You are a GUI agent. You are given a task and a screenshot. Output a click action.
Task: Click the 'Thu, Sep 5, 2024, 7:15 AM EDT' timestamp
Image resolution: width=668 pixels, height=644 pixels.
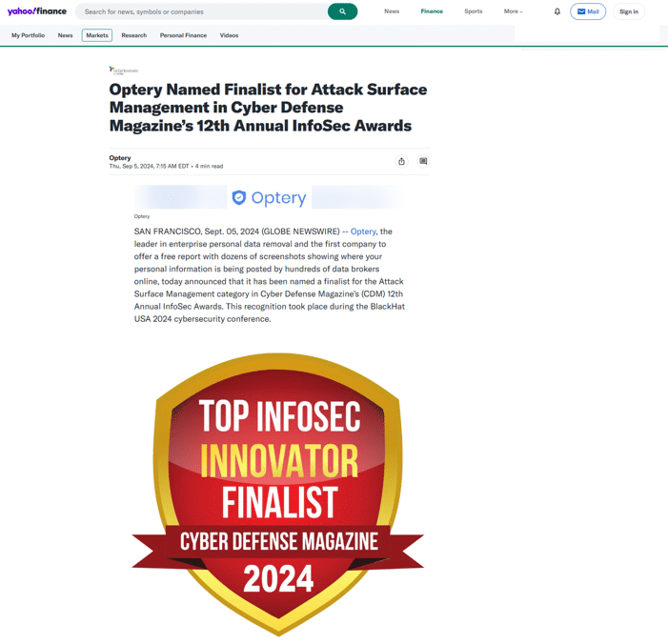tap(149, 166)
